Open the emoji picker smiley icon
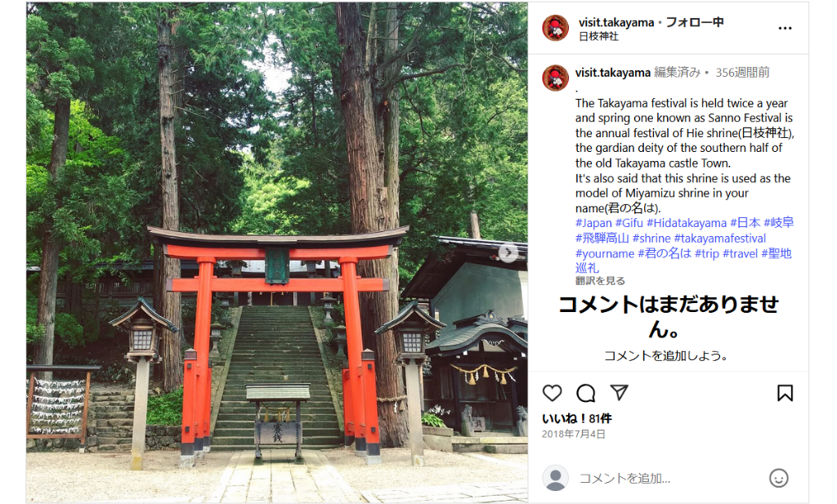 pyautogui.click(x=778, y=479)
